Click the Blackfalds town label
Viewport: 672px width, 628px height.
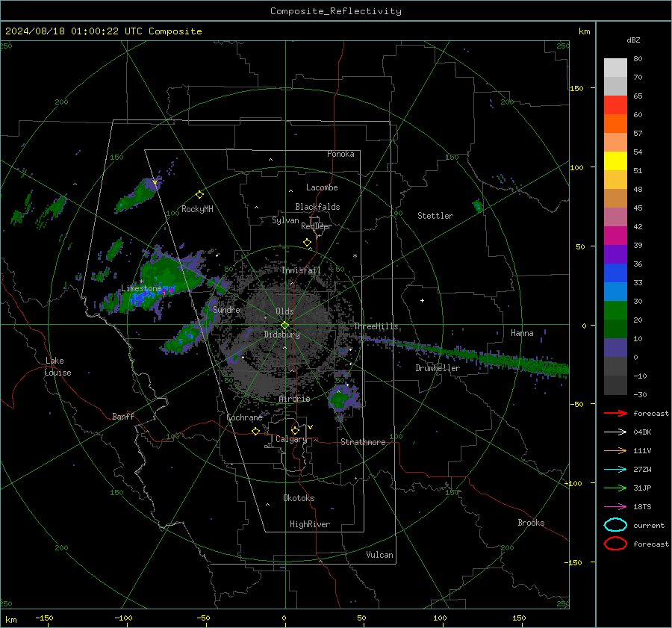tap(317, 207)
